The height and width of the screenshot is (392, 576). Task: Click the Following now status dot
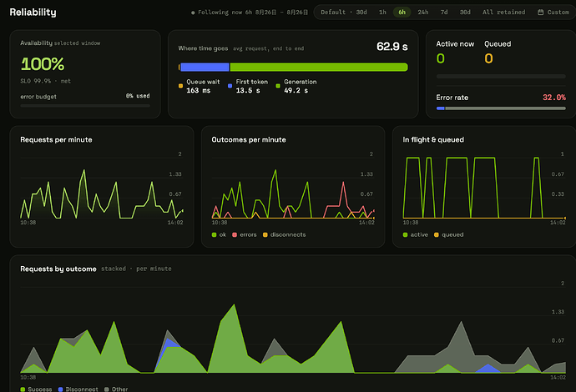tap(193, 13)
